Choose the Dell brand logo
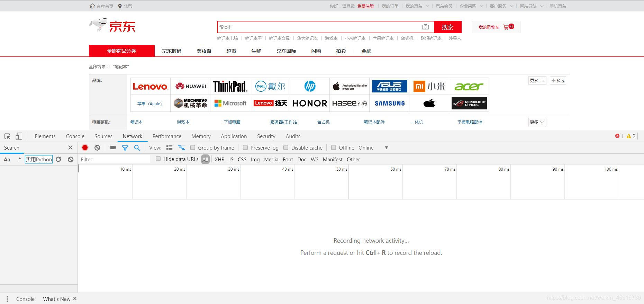The height and width of the screenshot is (304, 644). [270, 86]
